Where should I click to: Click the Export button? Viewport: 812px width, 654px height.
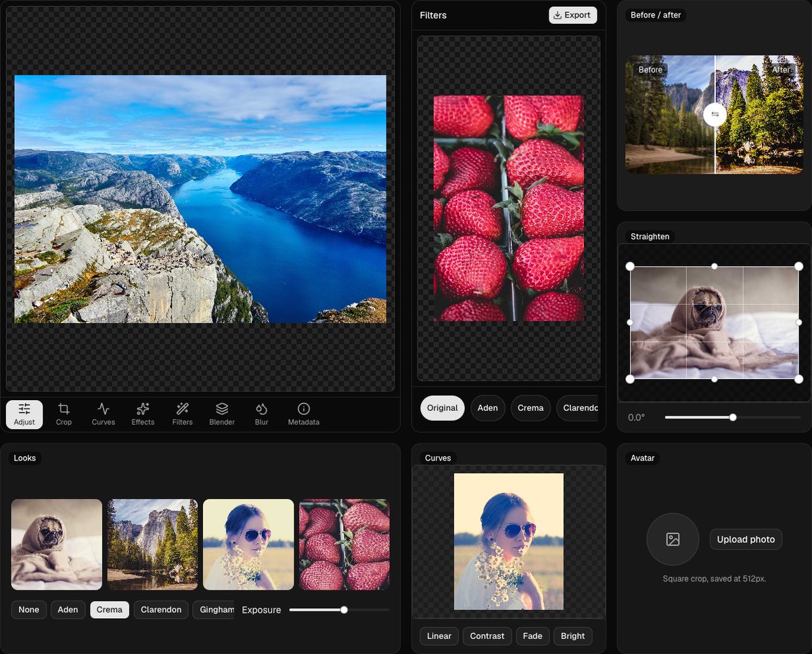572,15
